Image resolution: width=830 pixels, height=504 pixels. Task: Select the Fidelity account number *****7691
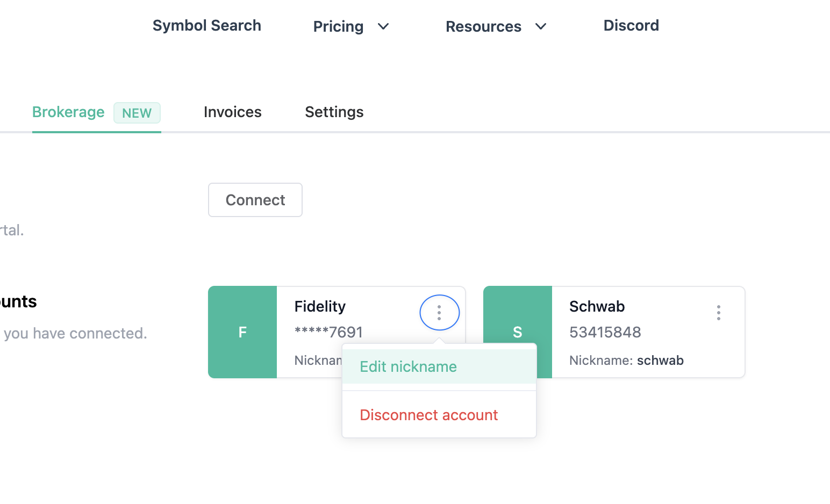coord(328,332)
